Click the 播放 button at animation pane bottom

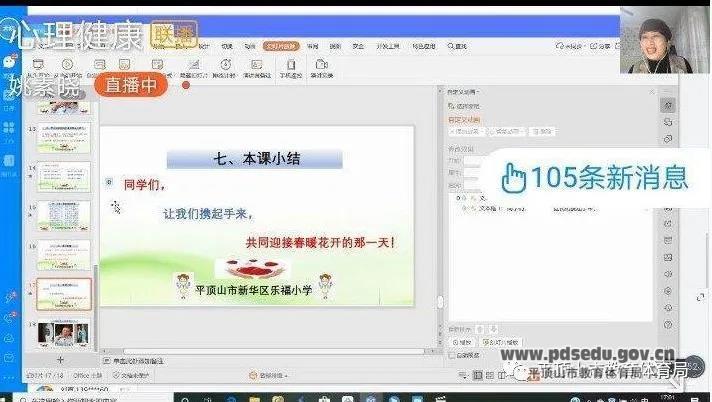click(462, 342)
